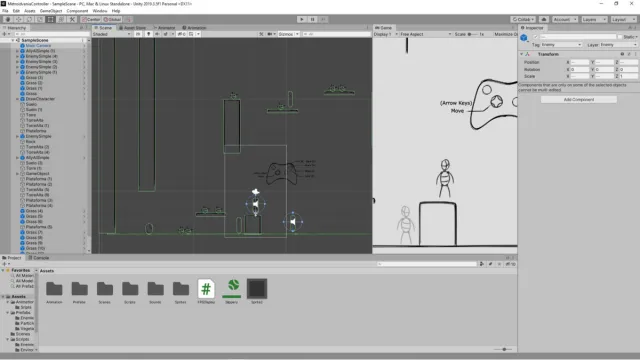Viewport: 640px width, 360px height.
Task: Select Rock object in Hierarchy
Action: [30, 142]
